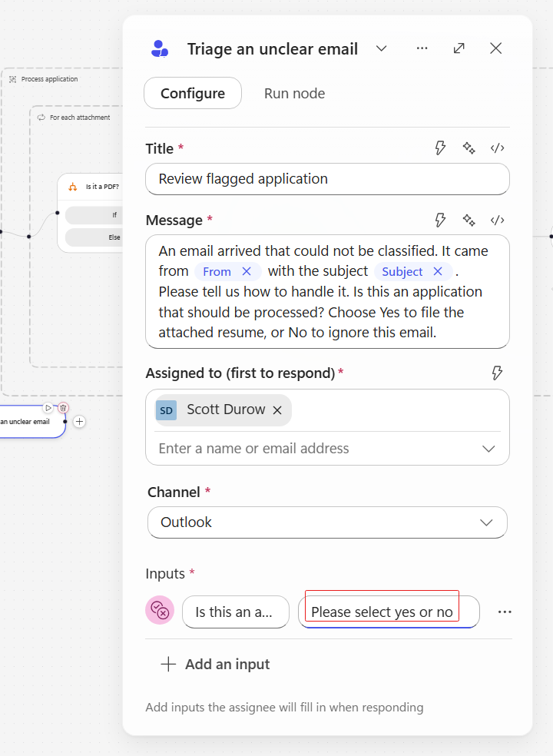Screen dimensions: 553x756
Task: Click the Add inputs the assignee will fill hint
Action: pos(284,708)
